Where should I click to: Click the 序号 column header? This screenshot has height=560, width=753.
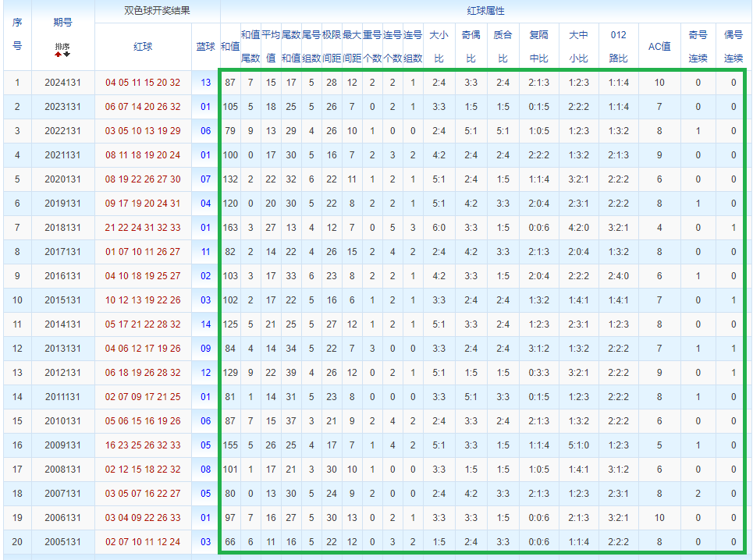coord(17,35)
